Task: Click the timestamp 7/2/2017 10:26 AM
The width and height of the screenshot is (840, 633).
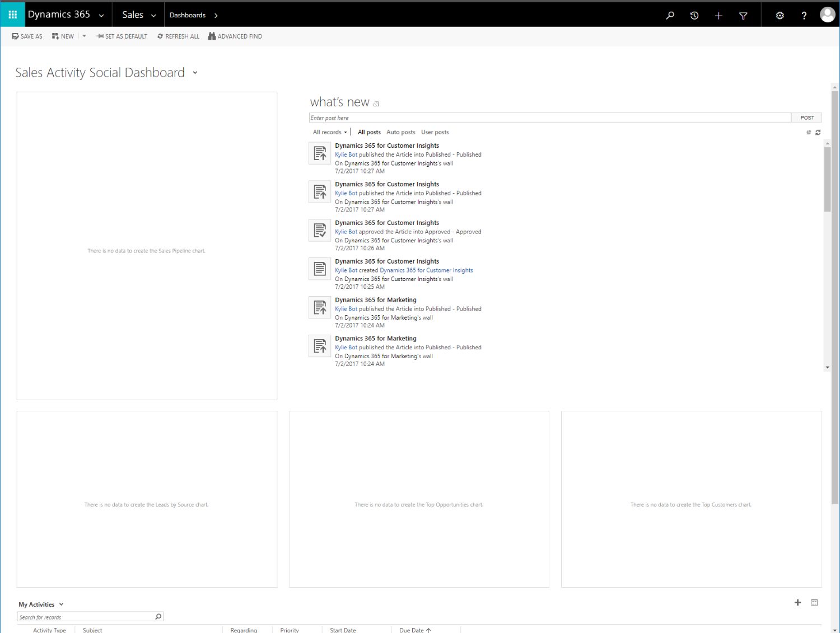Action: pyautogui.click(x=360, y=248)
